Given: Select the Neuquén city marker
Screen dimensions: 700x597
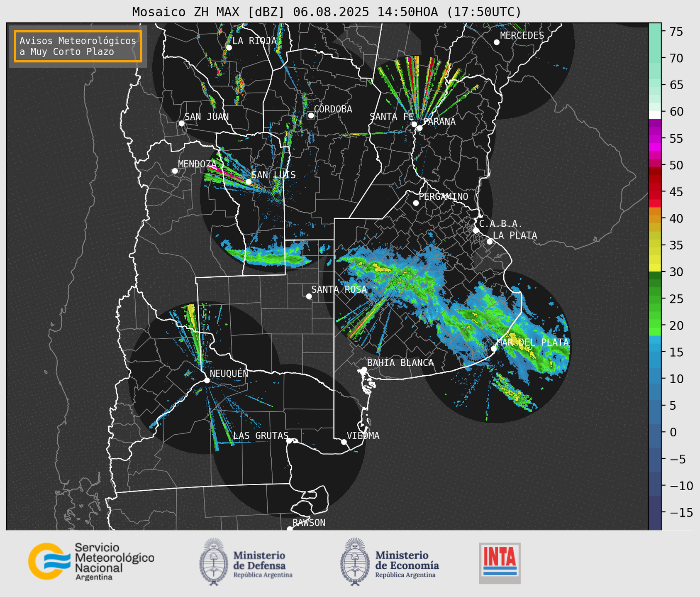Looking at the screenshot, I should pos(207,380).
